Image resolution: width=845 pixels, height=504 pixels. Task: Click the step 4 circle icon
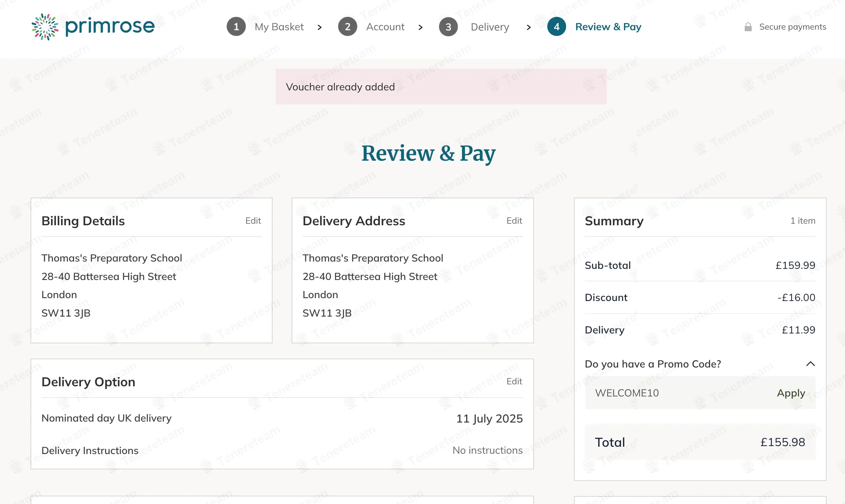click(557, 26)
